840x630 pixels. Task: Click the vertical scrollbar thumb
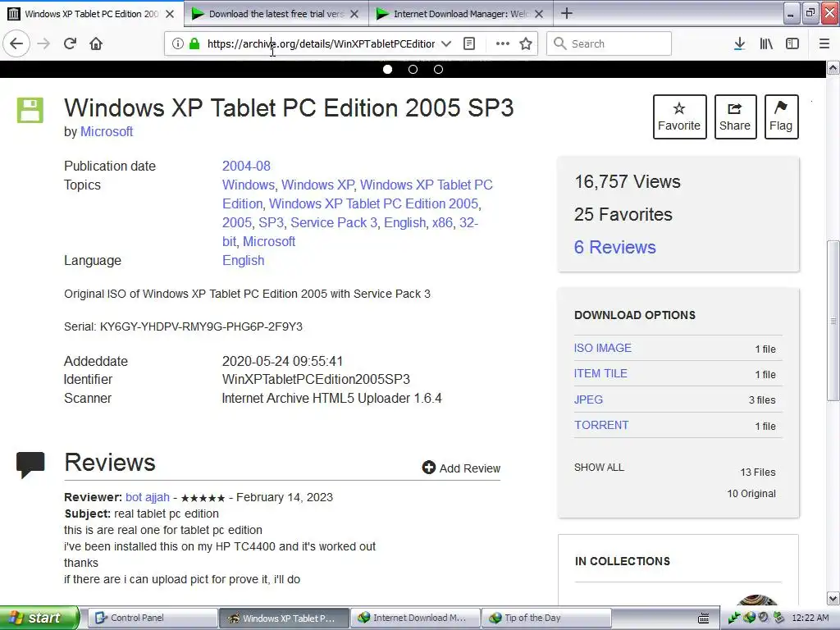[833, 321]
